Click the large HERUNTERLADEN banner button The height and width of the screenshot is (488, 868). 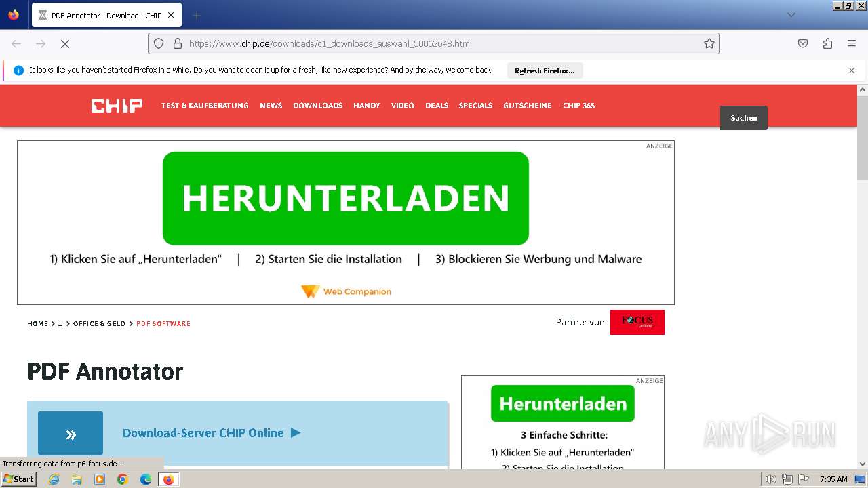pos(346,198)
